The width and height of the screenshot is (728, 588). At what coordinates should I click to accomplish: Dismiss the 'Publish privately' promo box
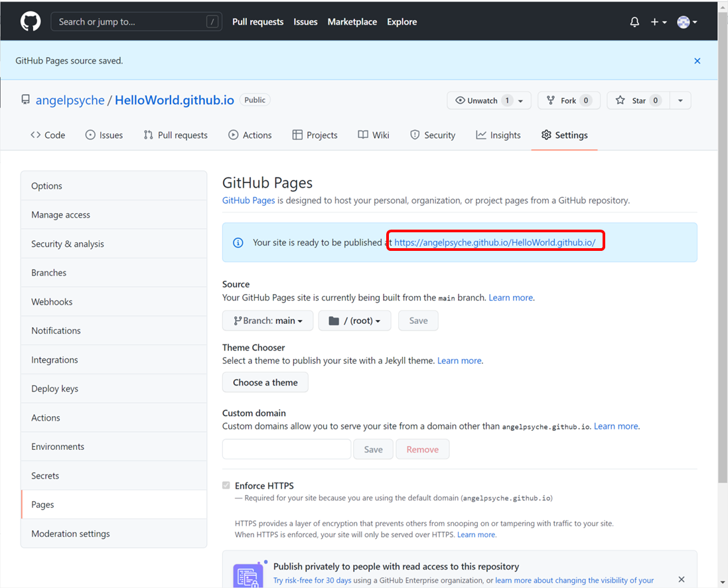681,579
